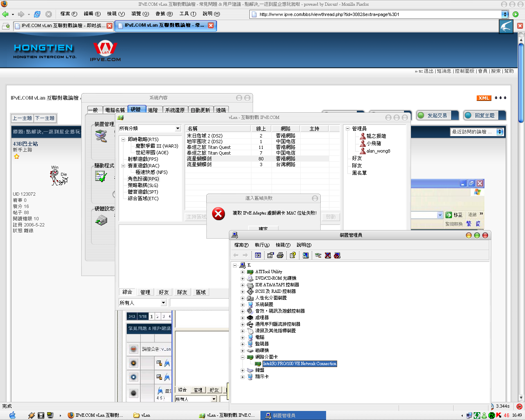Click Device Manager show/hide console tree icon
This screenshot has width=525, height=420.
point(258,255)
